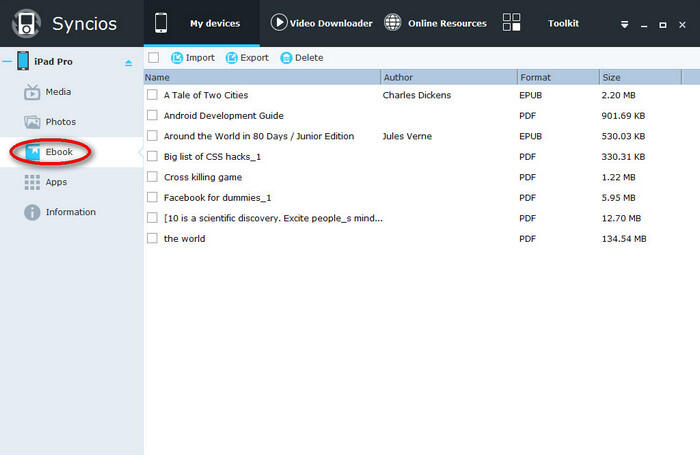Click the Import button
Image resolution: width=700 pixels, height=455 pixels.
click(192, 58)
